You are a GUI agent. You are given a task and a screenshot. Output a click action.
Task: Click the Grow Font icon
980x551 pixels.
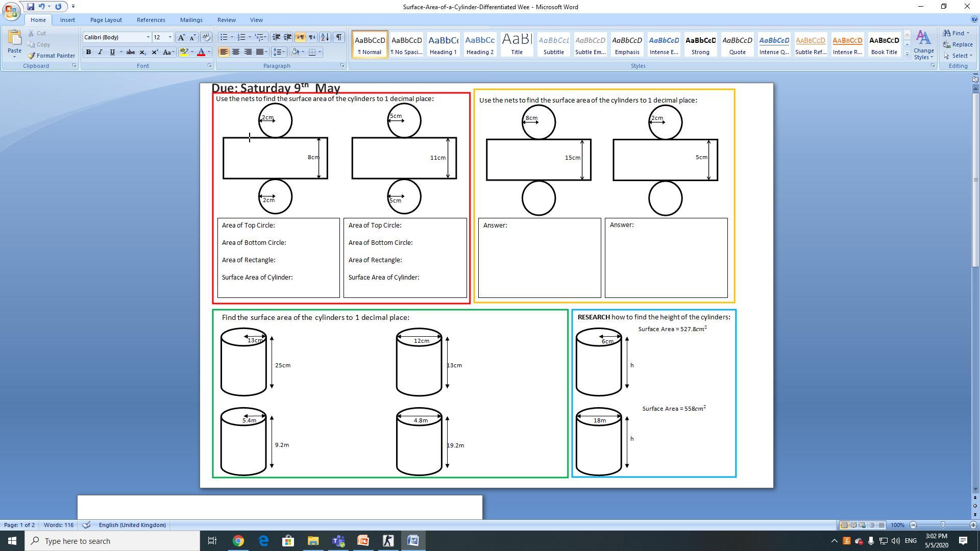tap(181, 37)
